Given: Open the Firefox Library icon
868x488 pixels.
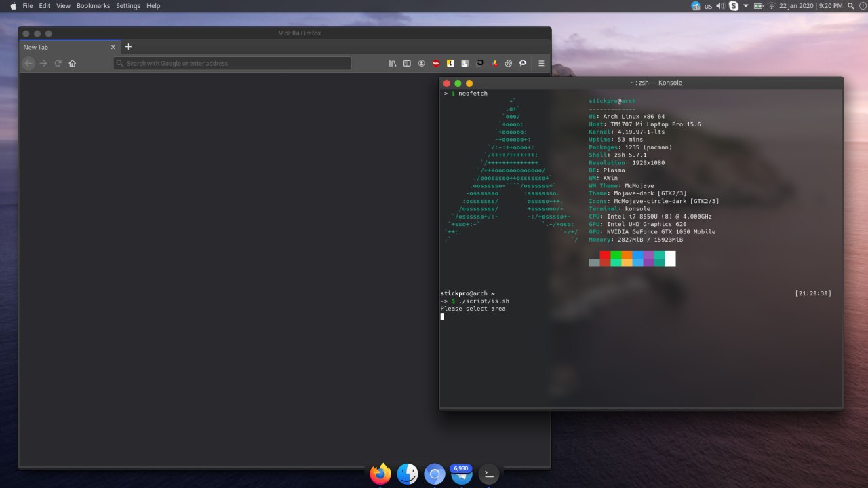Looking at the screenshot, I should pyautogui.click(x=393, y=63).
